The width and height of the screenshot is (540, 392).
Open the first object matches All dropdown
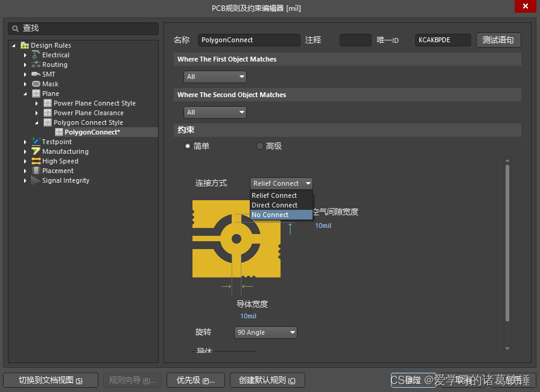tap(215, 77)
